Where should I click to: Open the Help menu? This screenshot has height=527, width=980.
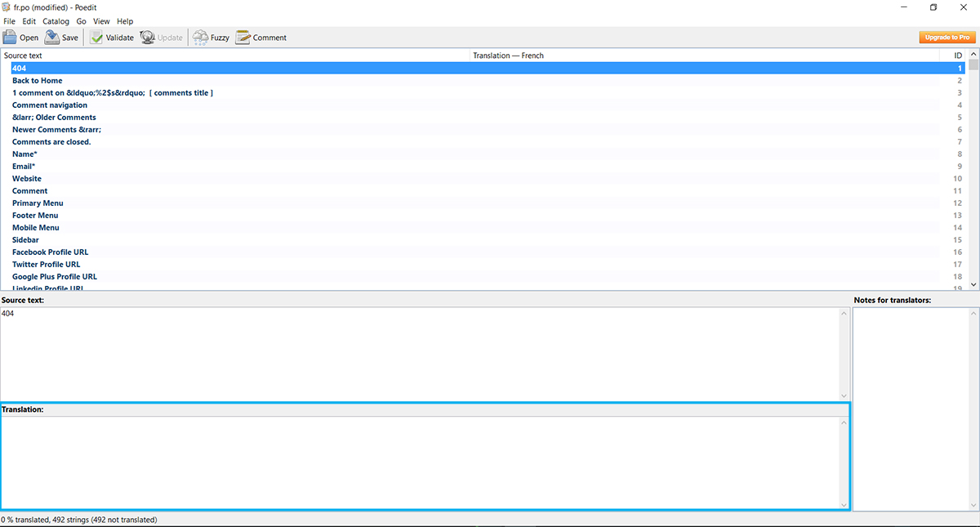[125, 21]
